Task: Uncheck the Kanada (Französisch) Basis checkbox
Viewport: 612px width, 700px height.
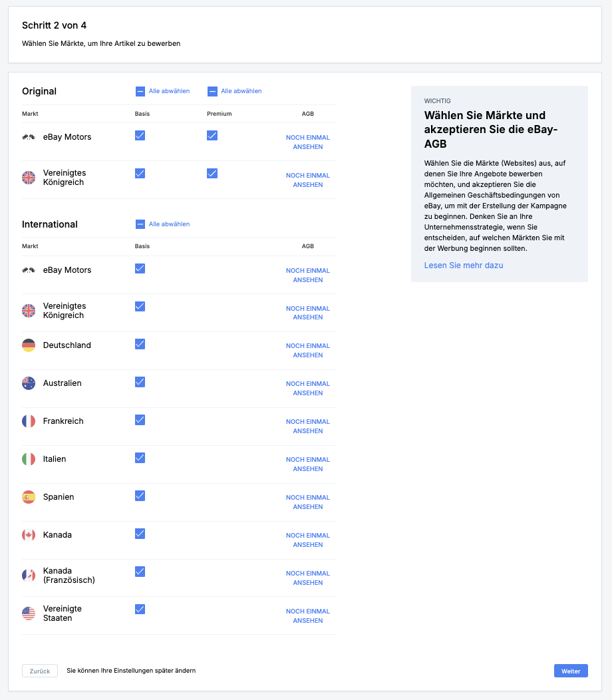Action: coord(140,572)
